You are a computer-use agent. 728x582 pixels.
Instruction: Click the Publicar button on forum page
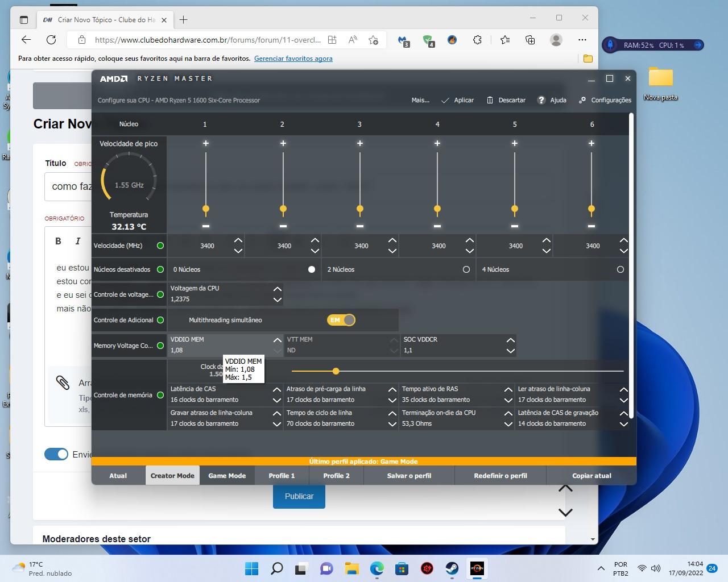click(299, 496)
